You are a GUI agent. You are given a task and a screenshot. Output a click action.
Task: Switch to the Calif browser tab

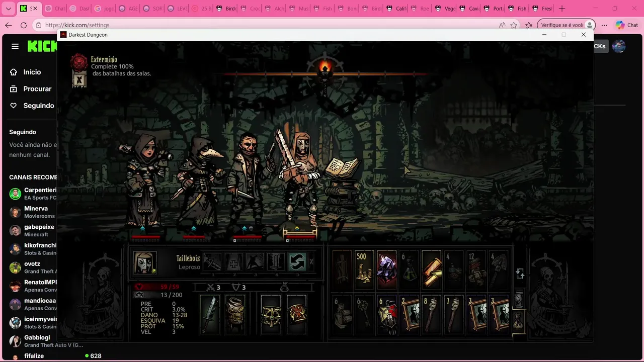point(395,9)
